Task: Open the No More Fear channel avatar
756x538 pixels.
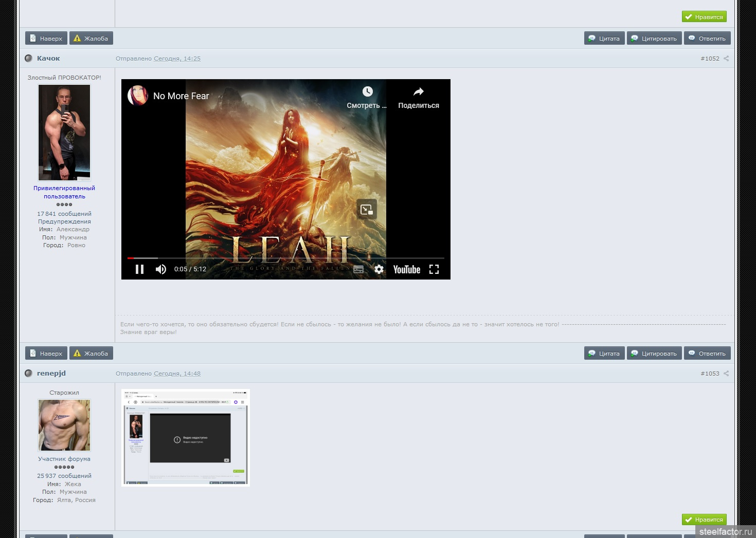Action: [x=138, y=96]
